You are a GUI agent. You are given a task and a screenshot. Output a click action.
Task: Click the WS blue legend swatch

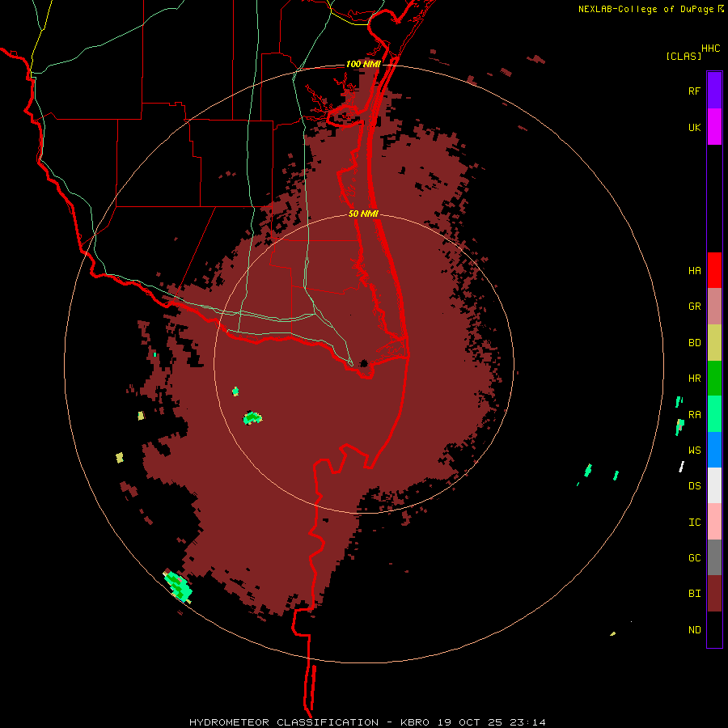point(714,450)
